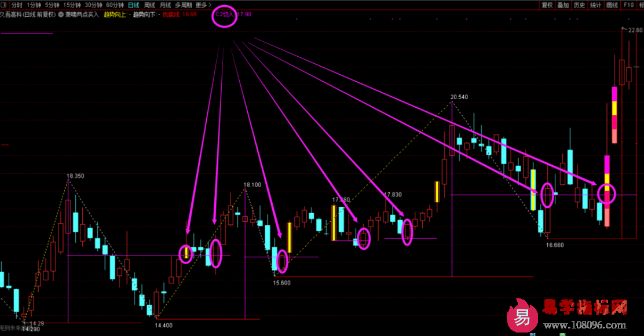Switch to 周线 weekly chart
This screenshot has height=336, width=644.
149,5
